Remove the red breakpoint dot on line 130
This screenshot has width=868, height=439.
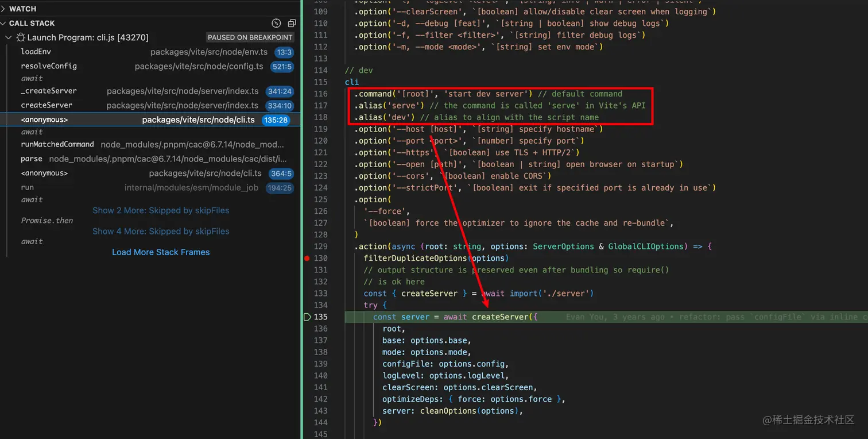(307, 259)
